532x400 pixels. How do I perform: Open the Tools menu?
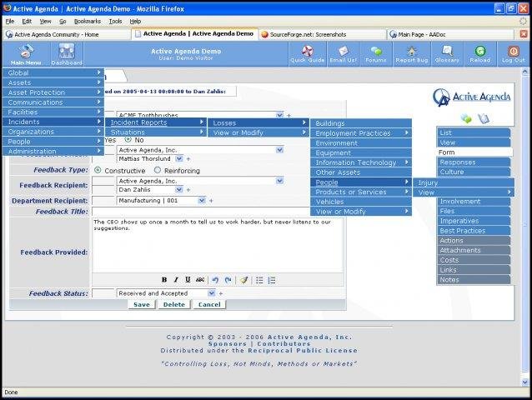(115, 22)
